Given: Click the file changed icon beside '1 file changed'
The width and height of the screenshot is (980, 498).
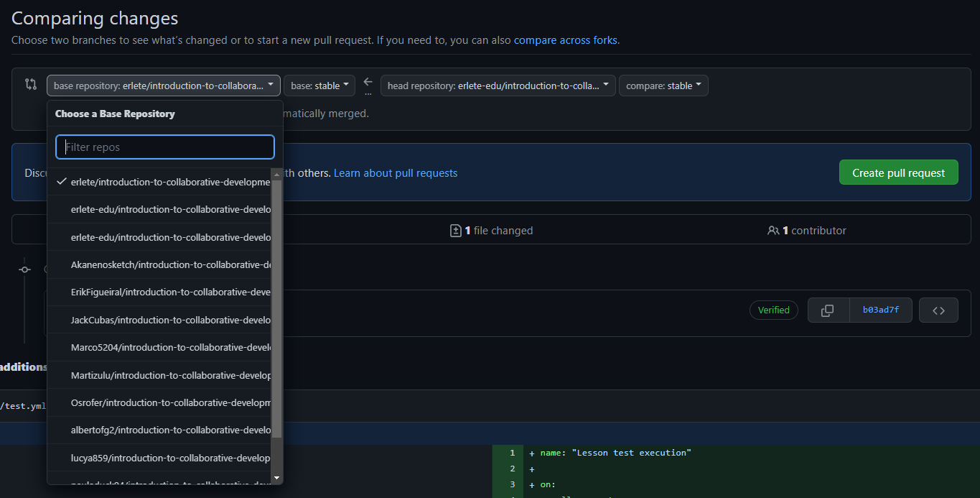Looking at the screenshot, I should click(456, 230).
